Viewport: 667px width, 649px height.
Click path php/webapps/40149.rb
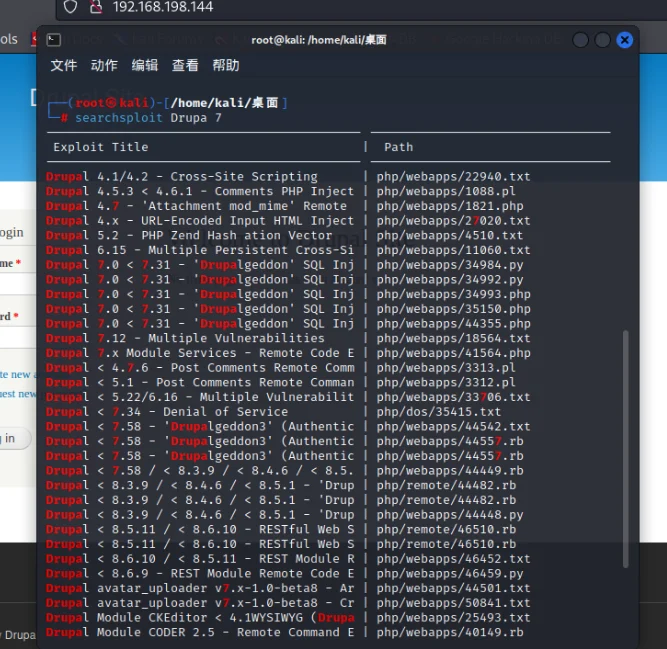pyautogui.click(x=450, y=632)
